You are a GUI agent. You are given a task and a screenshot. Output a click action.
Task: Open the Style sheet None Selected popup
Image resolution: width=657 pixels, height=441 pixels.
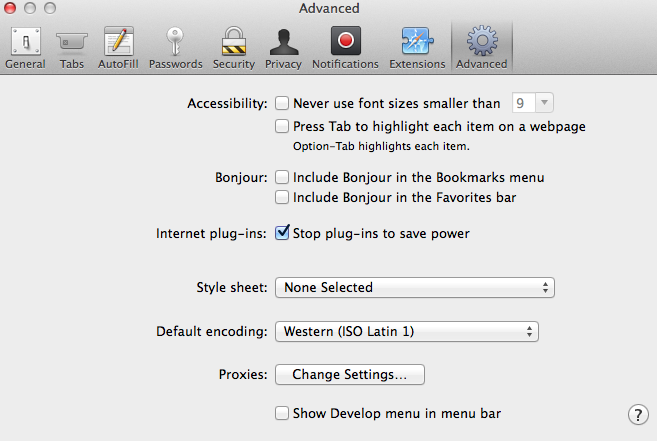[x=415, y=288]
